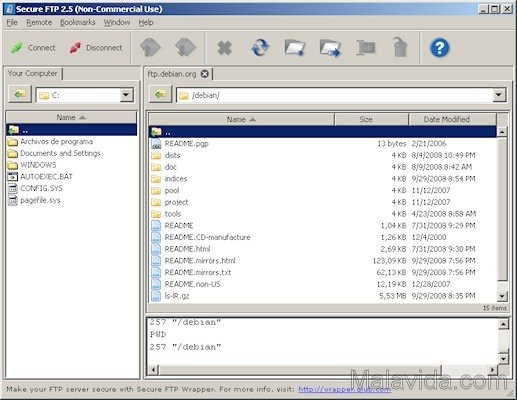The width and height of the screenshot is (517, 400).
Task: Sort the remote list by Size
Action: click(x=371, y=119)
